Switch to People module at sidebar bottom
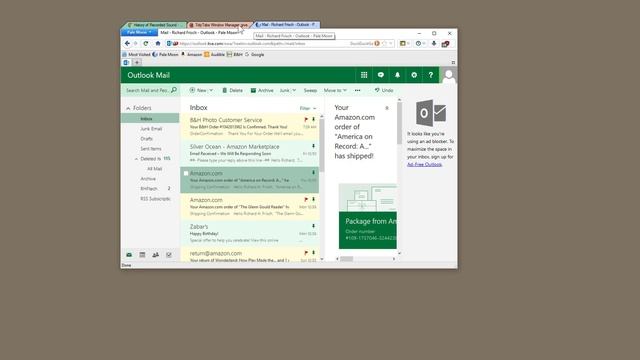This screenshot has height=360, width=640. tap(156, 255)
